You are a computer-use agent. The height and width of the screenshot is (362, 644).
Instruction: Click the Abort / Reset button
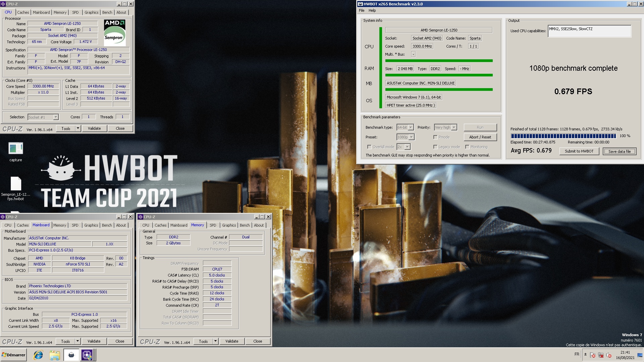tap(480, 137)
